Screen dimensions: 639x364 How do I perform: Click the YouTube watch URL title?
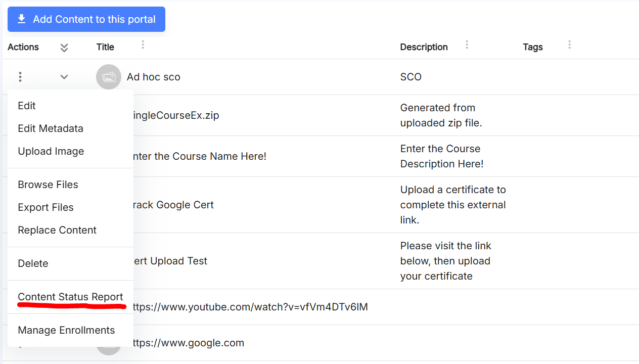click(x=250, y=307)
